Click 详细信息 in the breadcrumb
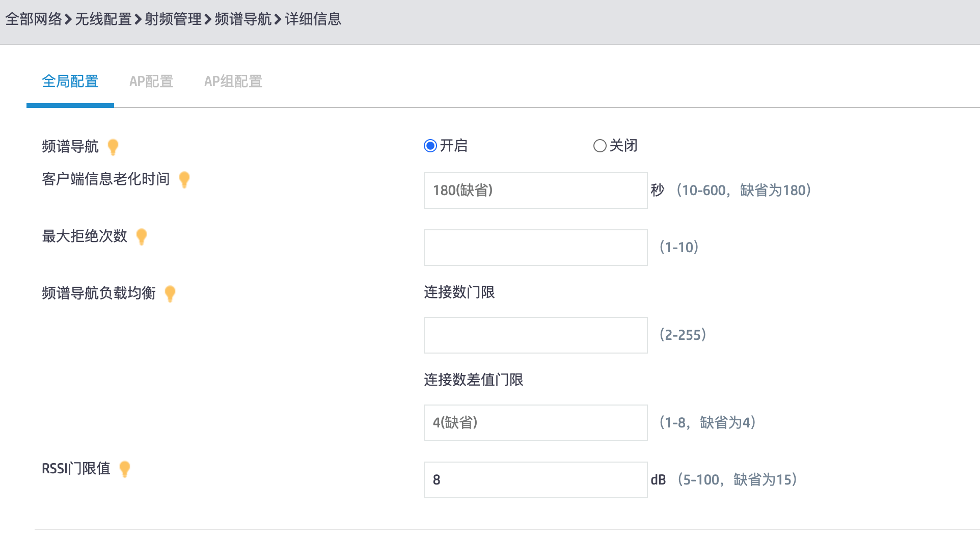Image resolution: width=980 pixels, height=538 pixels. click(x=313, y=19)
